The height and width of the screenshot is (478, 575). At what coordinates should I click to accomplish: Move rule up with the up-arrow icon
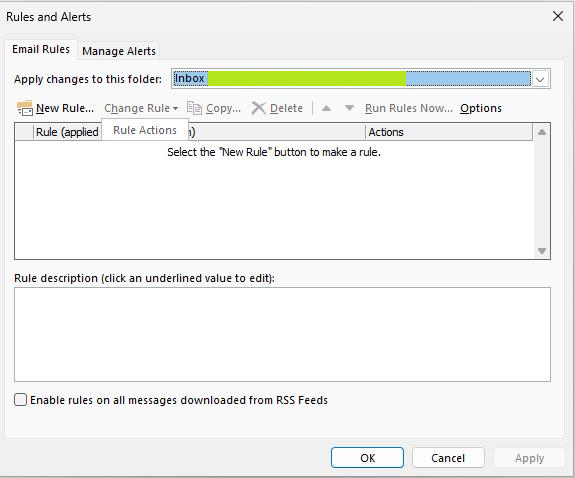click(326, 108)
